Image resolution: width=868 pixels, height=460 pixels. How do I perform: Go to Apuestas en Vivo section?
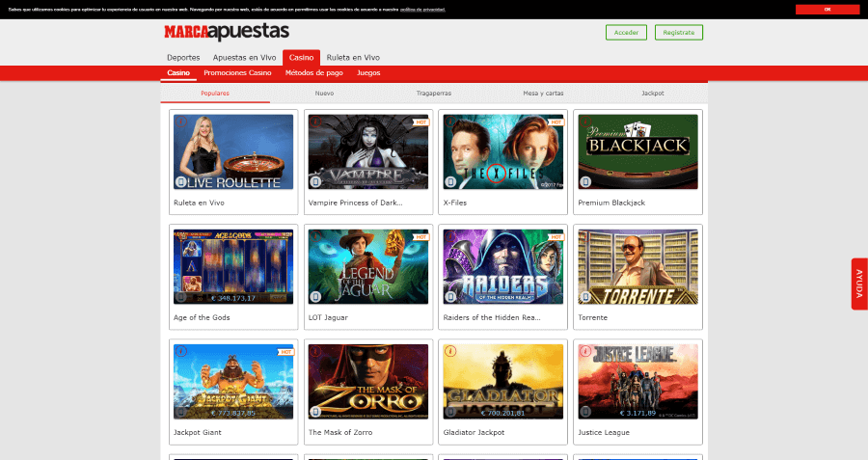244,58
